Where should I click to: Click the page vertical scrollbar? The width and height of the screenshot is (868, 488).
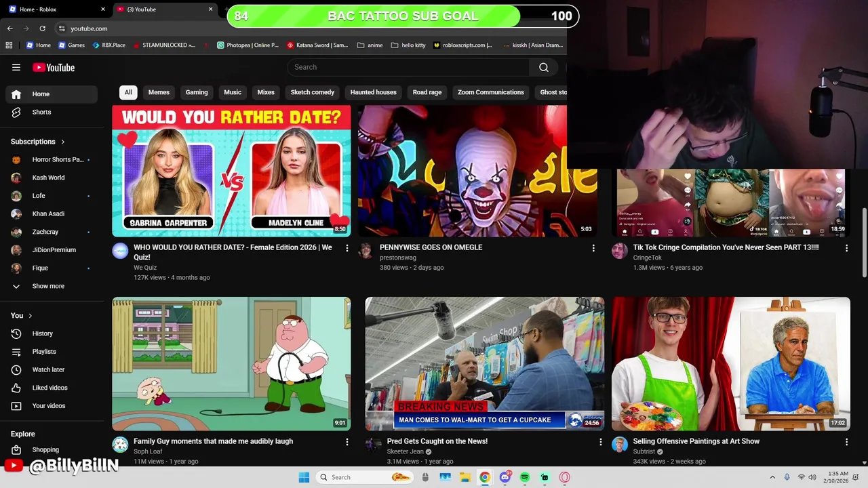pyautogui.click(x=864, y=243)
